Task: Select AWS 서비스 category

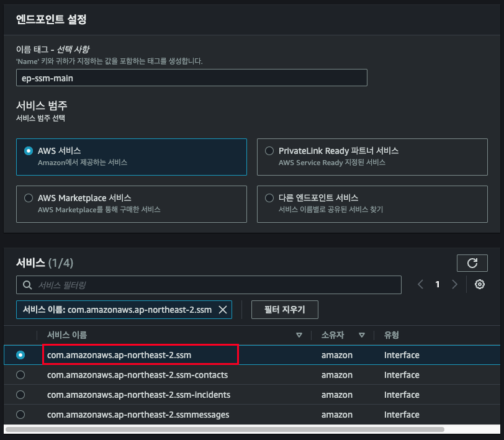Action: click(x=132, y=157)
